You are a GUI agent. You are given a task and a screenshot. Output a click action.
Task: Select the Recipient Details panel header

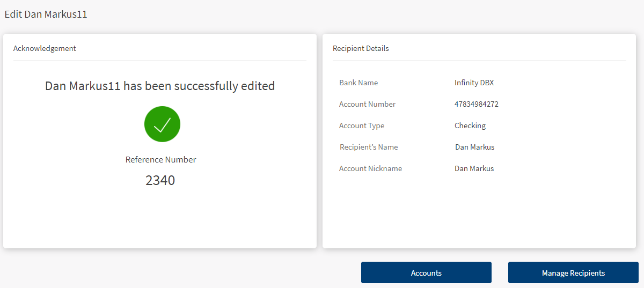click(x=361, y=48)
